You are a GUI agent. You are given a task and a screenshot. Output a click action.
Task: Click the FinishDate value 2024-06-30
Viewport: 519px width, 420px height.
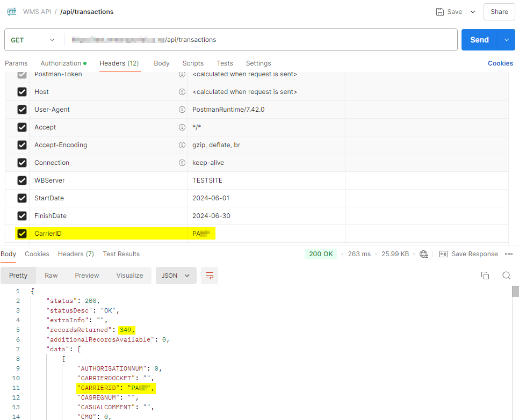click(211, 216)
